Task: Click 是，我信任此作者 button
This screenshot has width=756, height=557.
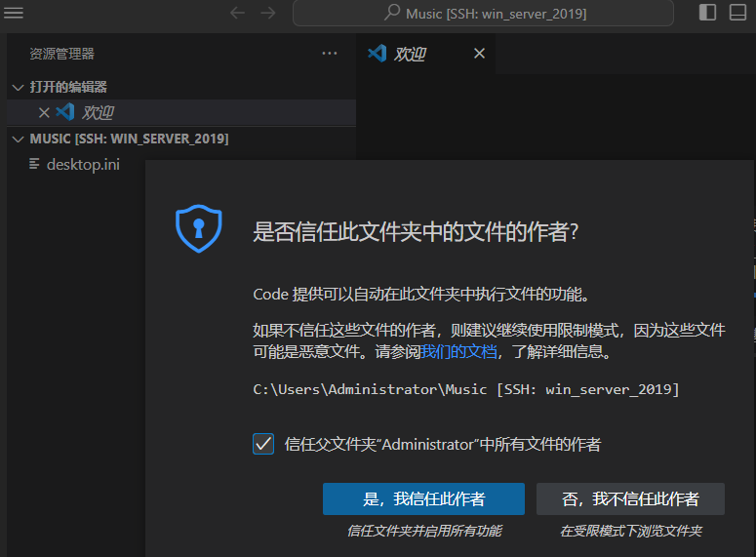Action: (423, 498)
